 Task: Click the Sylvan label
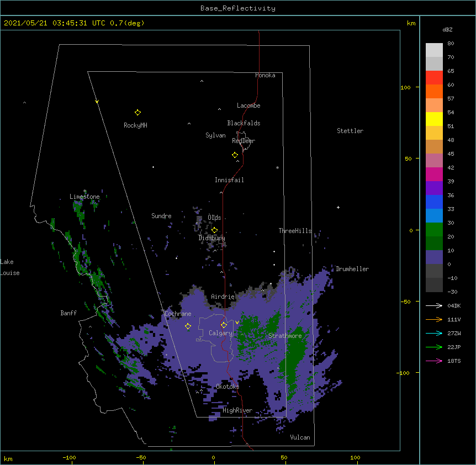tap(215, 136)
